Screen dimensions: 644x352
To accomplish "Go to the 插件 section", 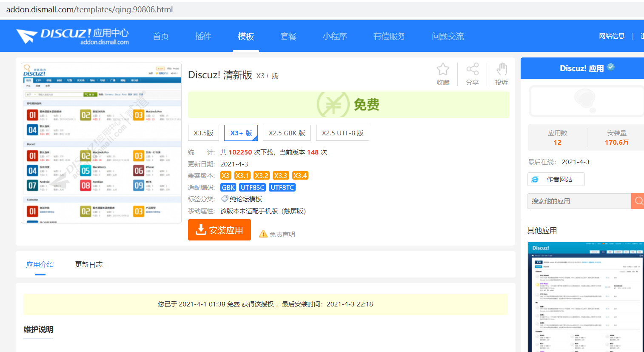I will [x=203, y=36].
